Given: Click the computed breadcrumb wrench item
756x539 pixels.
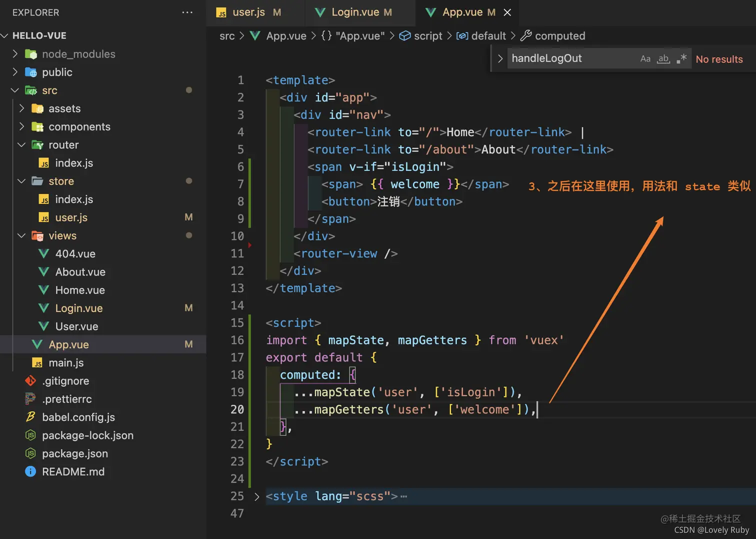Looking at the screenshot, I should [x=553, y=36].
